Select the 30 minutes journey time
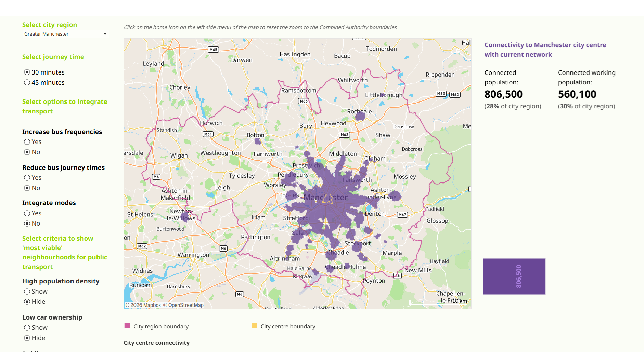This screenshot has width=644, height=352. click(27, 72)
